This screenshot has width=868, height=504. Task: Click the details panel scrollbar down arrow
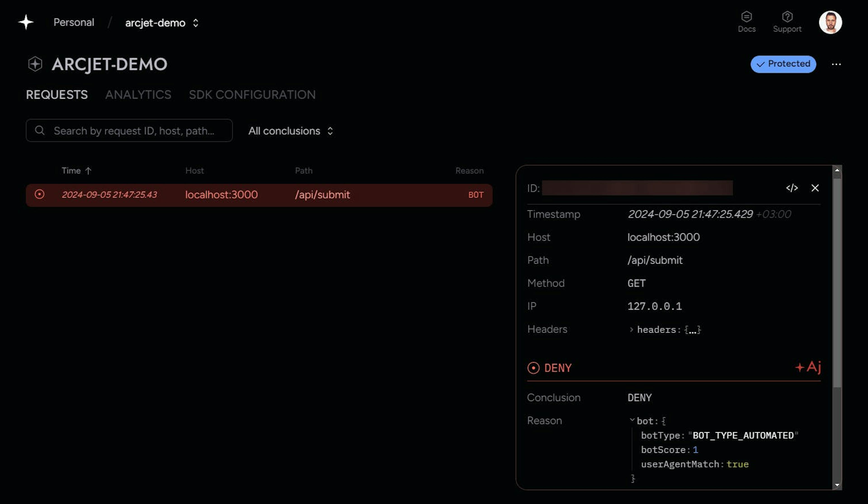[x=837, y=485]
